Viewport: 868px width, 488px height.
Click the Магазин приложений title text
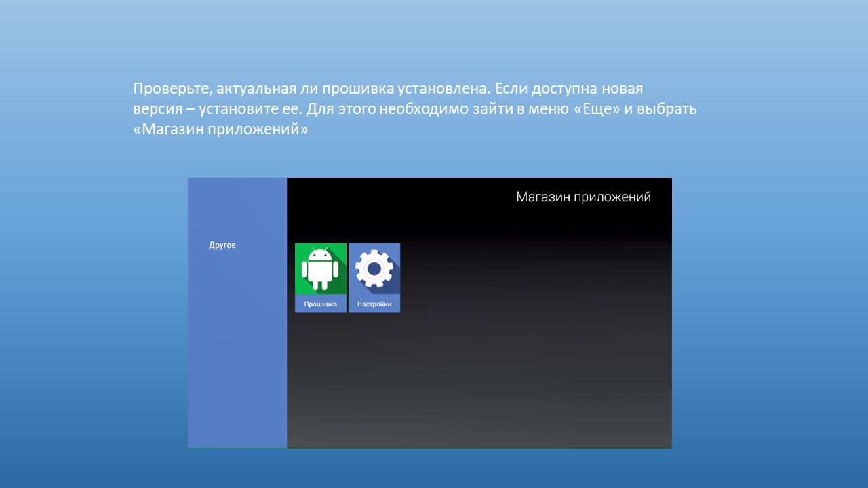pyautogui.click(x=583, y=197)
